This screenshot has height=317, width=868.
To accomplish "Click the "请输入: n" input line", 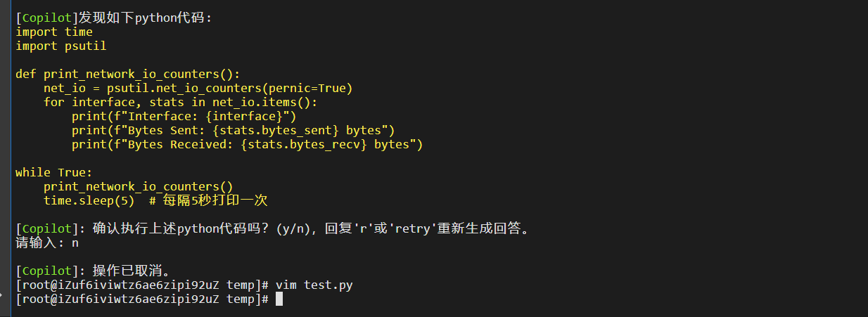I will (x=47, y=243).
